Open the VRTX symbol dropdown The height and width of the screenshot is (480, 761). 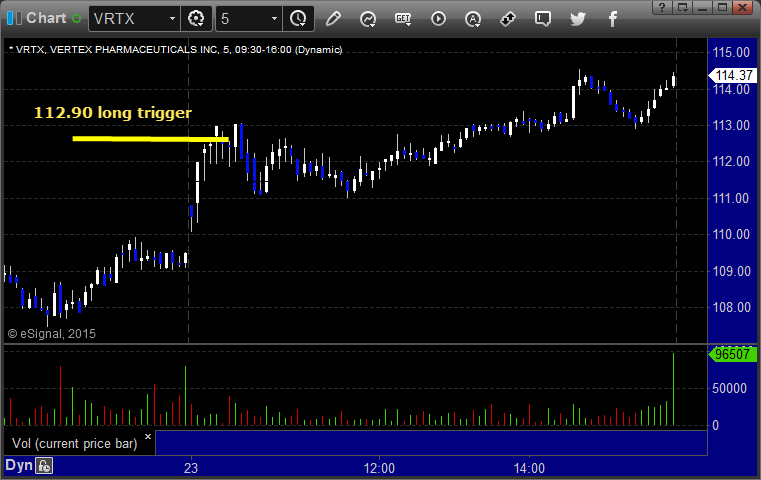(172, 19)
